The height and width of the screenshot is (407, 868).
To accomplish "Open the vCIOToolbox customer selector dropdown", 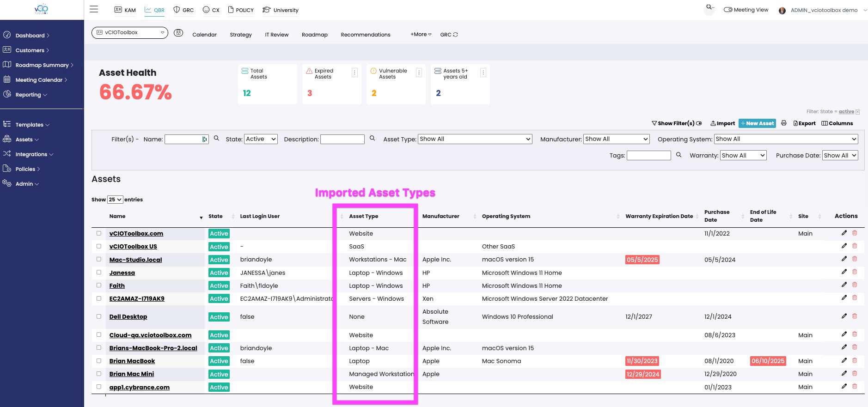I will click(x=130, y=32).
